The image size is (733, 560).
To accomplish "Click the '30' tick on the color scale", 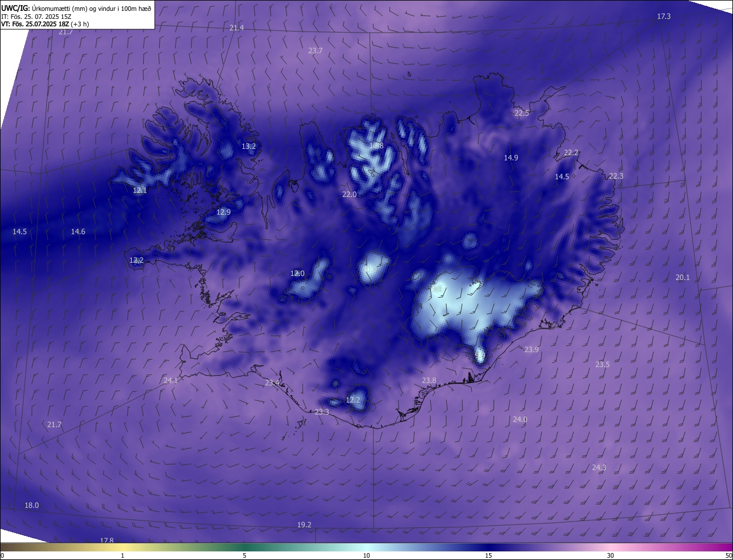I will (x=610, y=555).
